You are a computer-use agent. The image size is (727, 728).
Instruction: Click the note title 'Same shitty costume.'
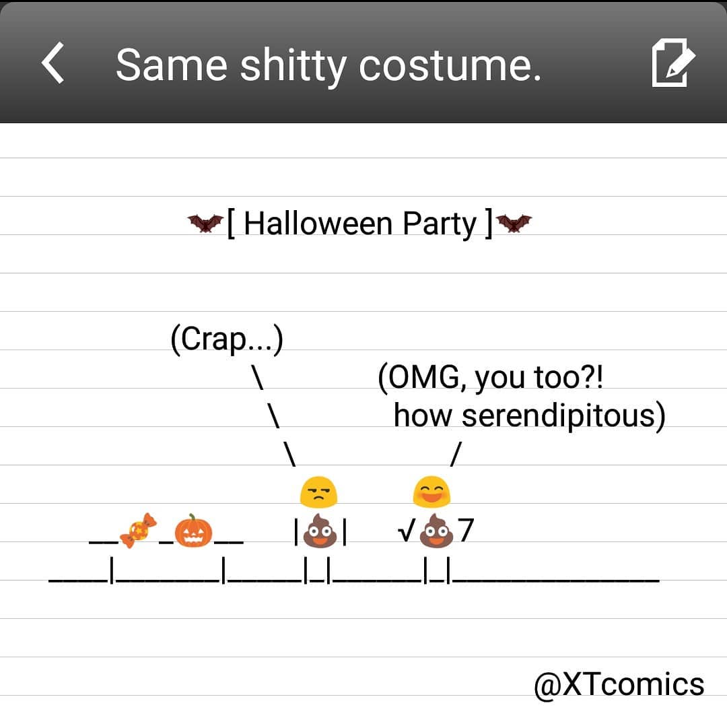pos(328,65)
